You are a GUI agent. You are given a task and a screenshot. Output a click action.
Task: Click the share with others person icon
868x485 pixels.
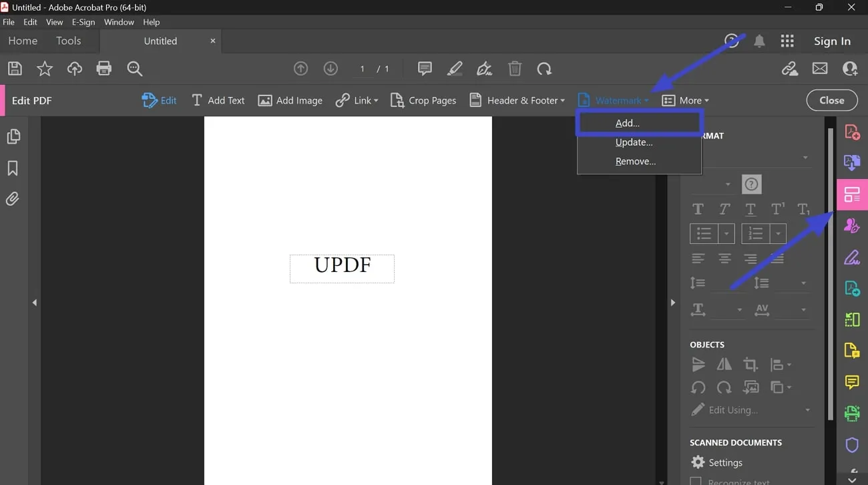850,68
